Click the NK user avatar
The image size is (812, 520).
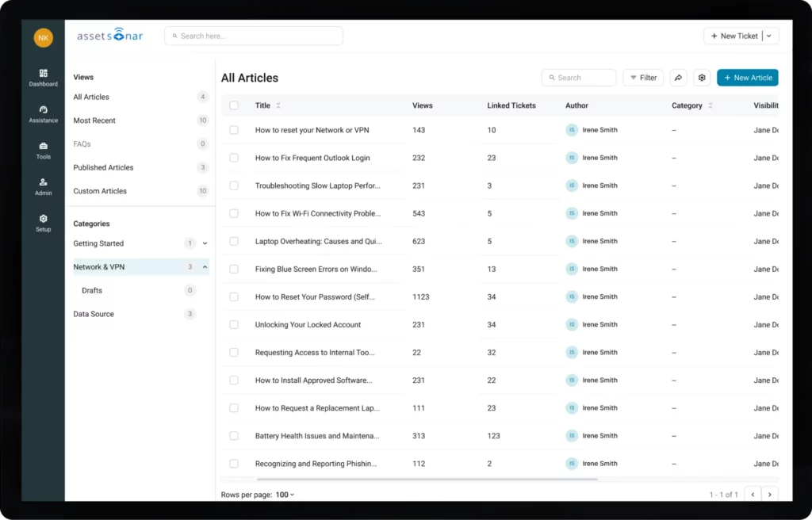coord(44,38)
